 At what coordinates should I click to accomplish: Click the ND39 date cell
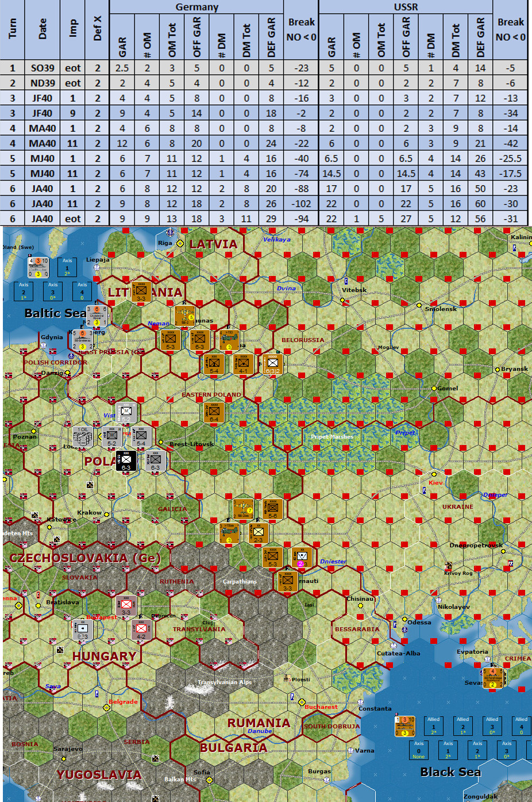43,83
